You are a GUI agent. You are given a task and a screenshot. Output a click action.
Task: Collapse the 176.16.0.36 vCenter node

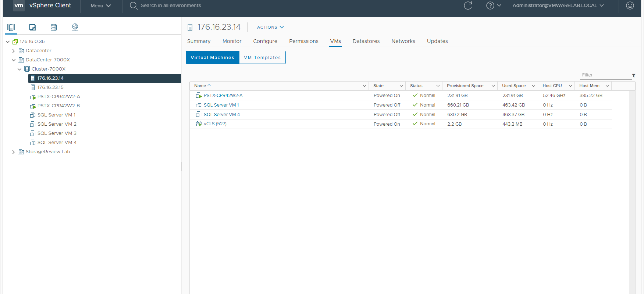point(8,42)
